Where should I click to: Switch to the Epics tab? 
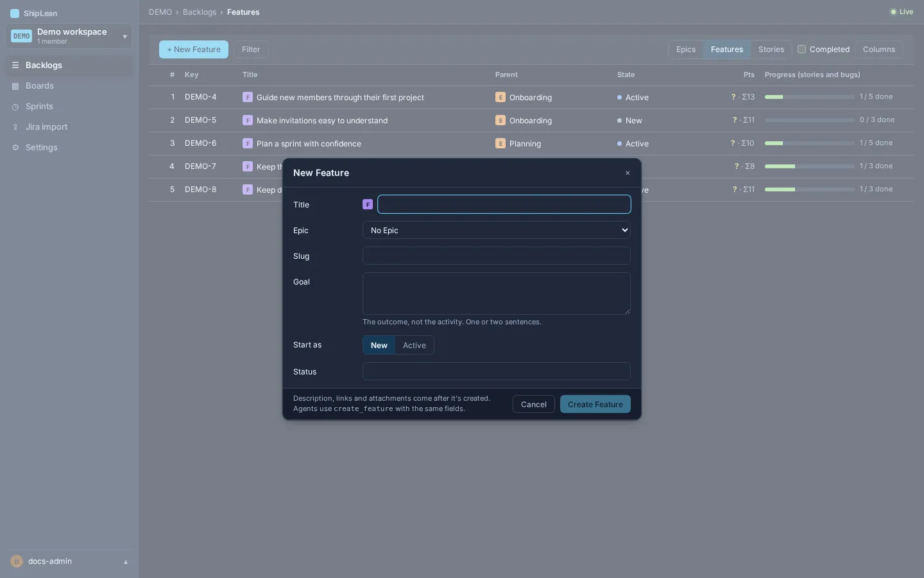686,49
